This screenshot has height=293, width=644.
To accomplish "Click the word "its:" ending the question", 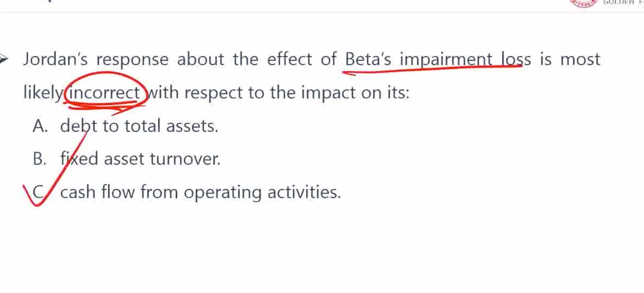I will point(398,93).
